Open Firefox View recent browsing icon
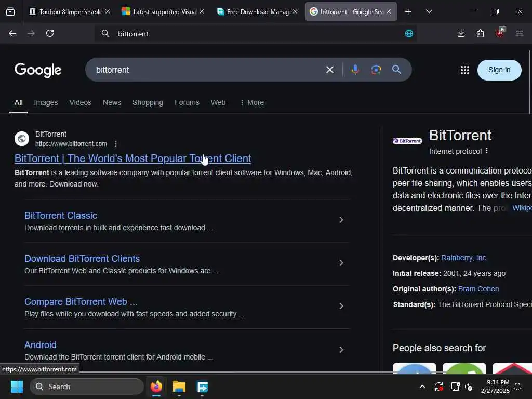The width and height of the screenshot is (532, 399). [10, 12]
